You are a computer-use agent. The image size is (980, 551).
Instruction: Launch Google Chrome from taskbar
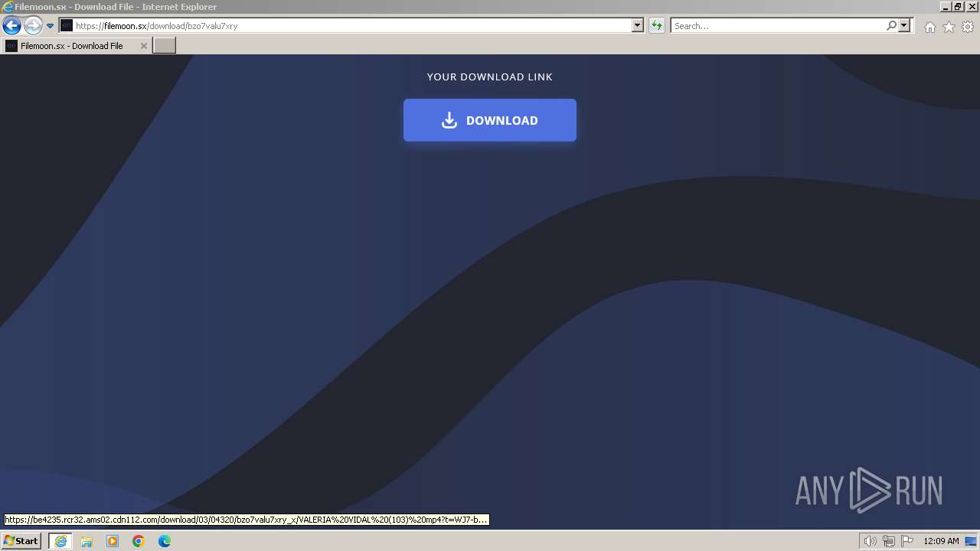[139, 541]
